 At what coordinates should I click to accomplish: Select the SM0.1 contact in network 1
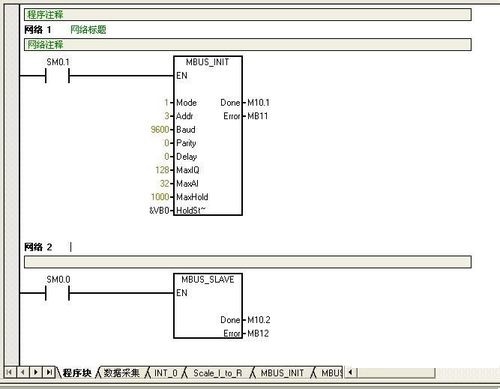tap(57, 76)
